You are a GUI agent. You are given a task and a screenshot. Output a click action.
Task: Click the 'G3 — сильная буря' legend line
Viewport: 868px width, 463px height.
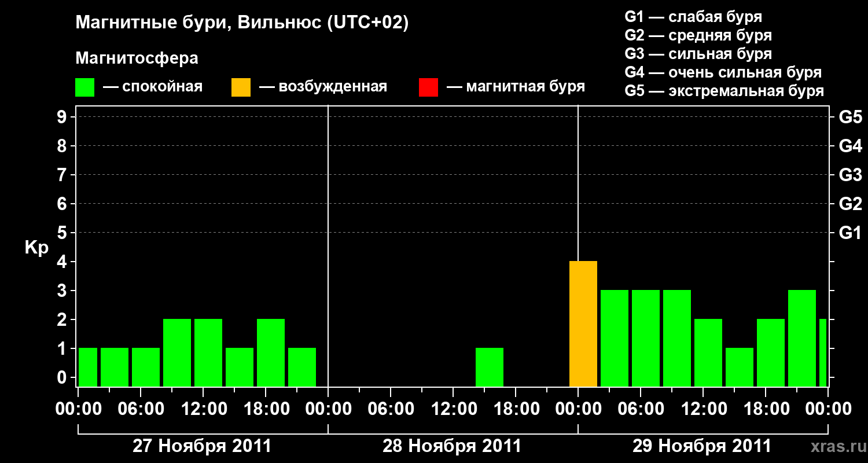(x=698, y=54)
